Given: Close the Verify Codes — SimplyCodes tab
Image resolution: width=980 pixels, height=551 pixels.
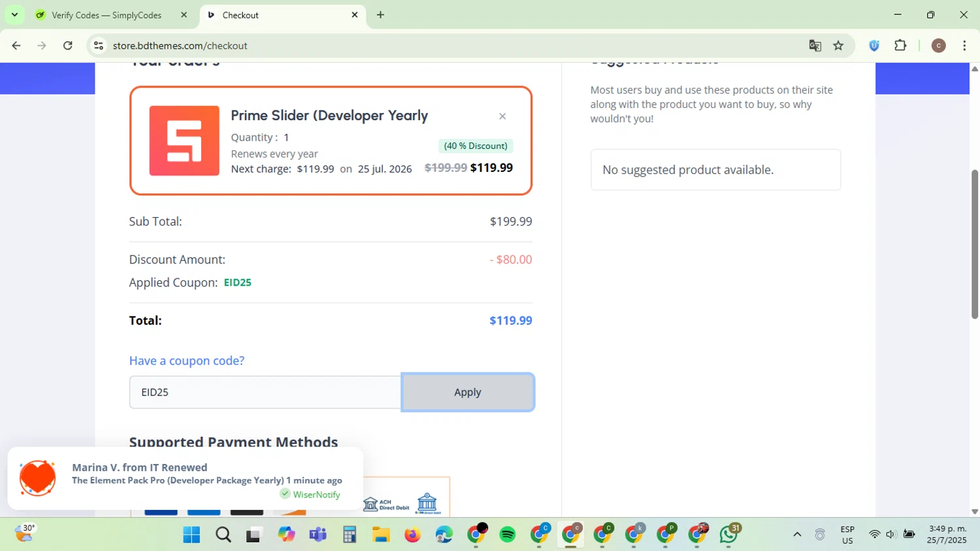Looking at the screenshot, I should point(184,15).
